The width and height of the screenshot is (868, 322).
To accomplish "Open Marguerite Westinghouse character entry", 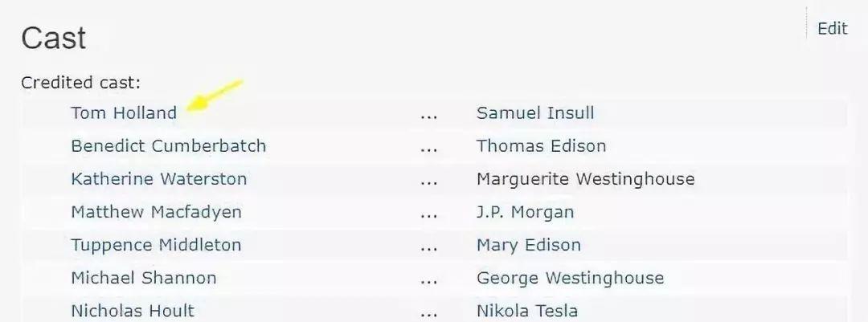I will pyautogui.click(x=586, y=179).
